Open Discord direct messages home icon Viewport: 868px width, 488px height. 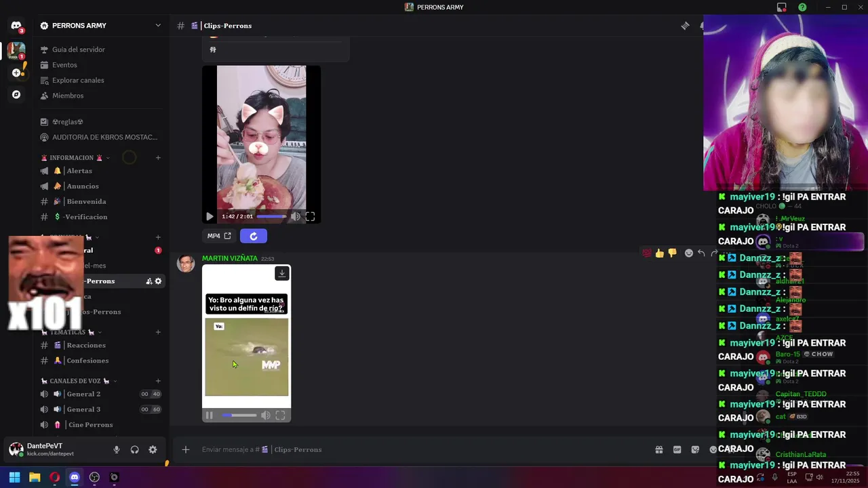[x=16, y=26]
